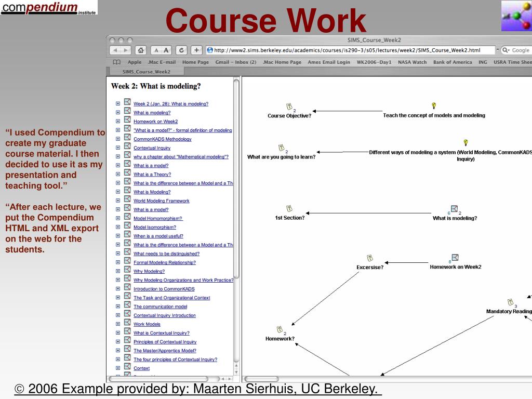This screenshot has width=532, height=399.
Task: Select the Course Objective? node label
Action: 289,116
